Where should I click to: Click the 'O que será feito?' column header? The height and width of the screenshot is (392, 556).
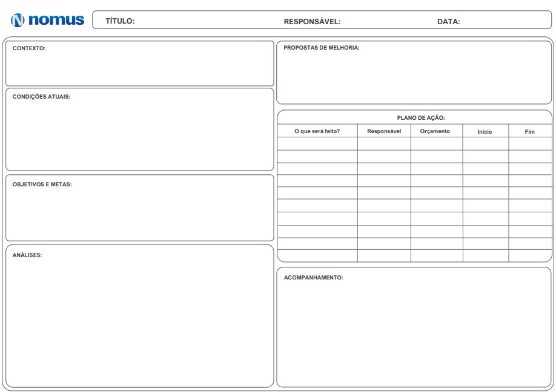tap(317, 131)
